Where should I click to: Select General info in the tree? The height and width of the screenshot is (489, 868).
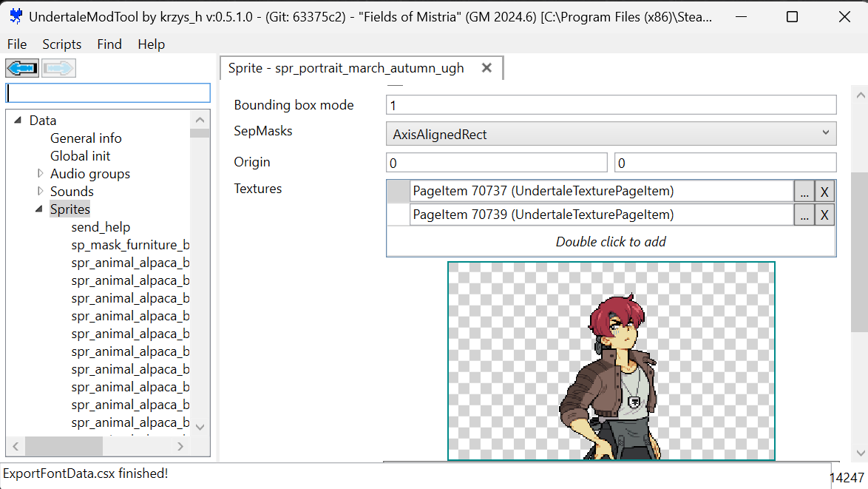(86, 138)
